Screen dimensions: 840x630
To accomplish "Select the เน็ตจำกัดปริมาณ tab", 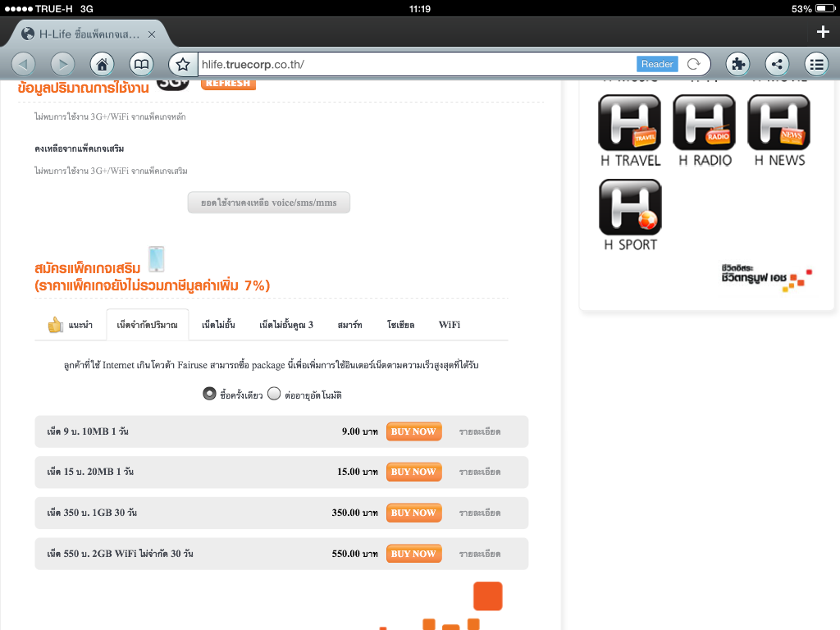I will coord(148,325).
